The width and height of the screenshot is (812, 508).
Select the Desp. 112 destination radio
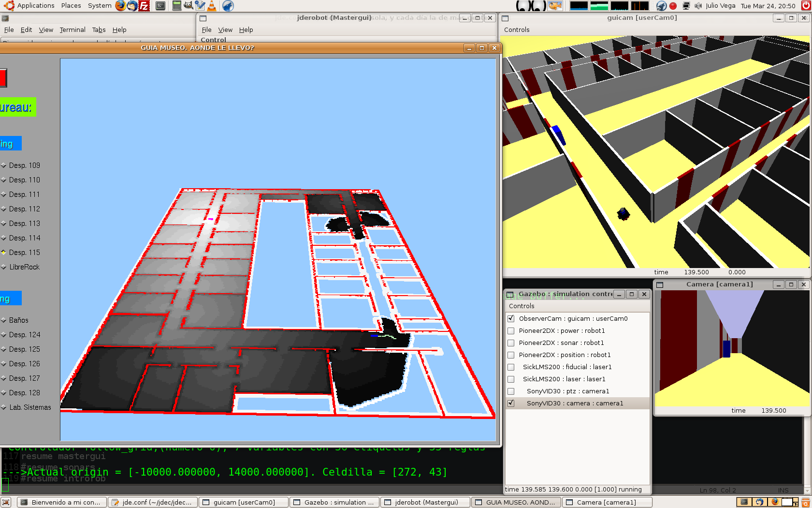click(3, 209)
